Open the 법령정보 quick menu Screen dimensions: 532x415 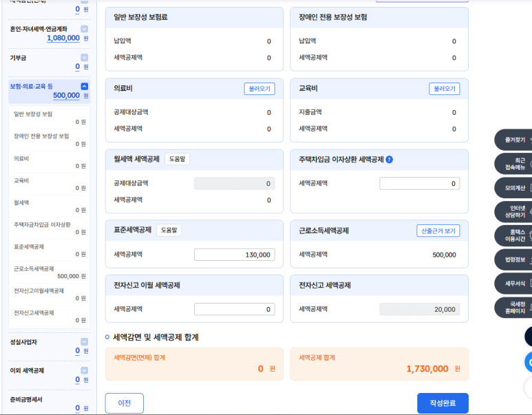(513, 259)
